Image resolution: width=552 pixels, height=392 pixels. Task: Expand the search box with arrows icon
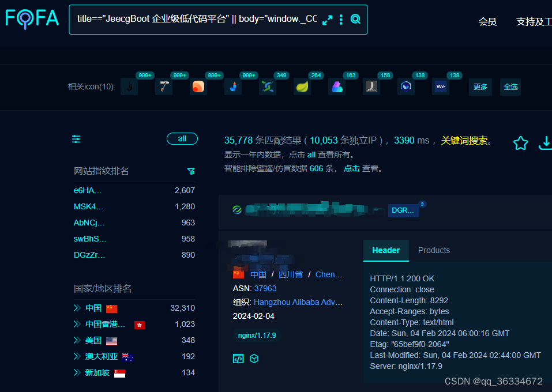click(x=328, y=20)
